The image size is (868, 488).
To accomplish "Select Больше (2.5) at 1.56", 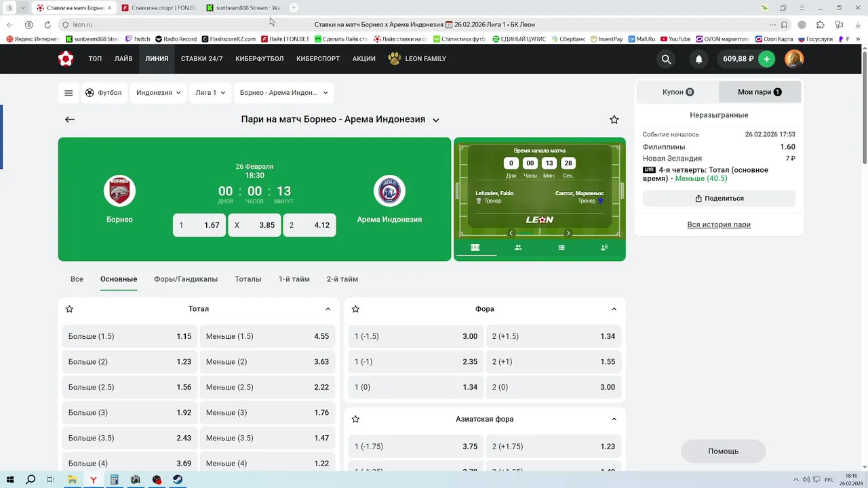I will click(x=130, y=387).
